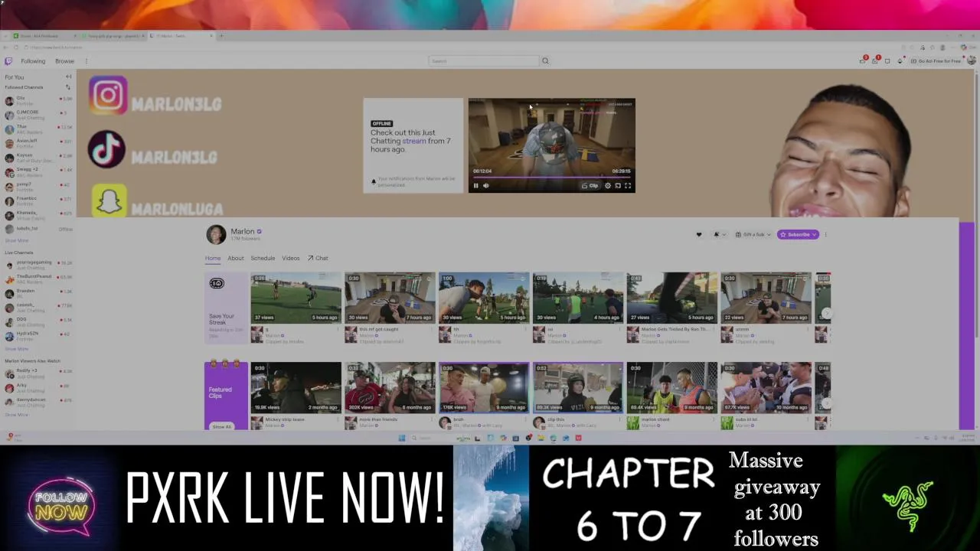Sort the Followed Channels list
The height and width of the screenshot is (551, 980).
(x=68, y=87)
